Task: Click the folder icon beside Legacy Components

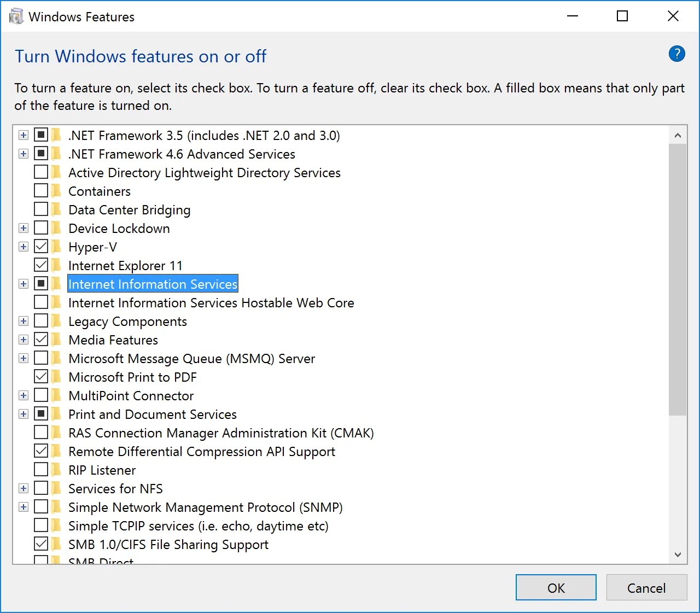Action: coord(56,321)
